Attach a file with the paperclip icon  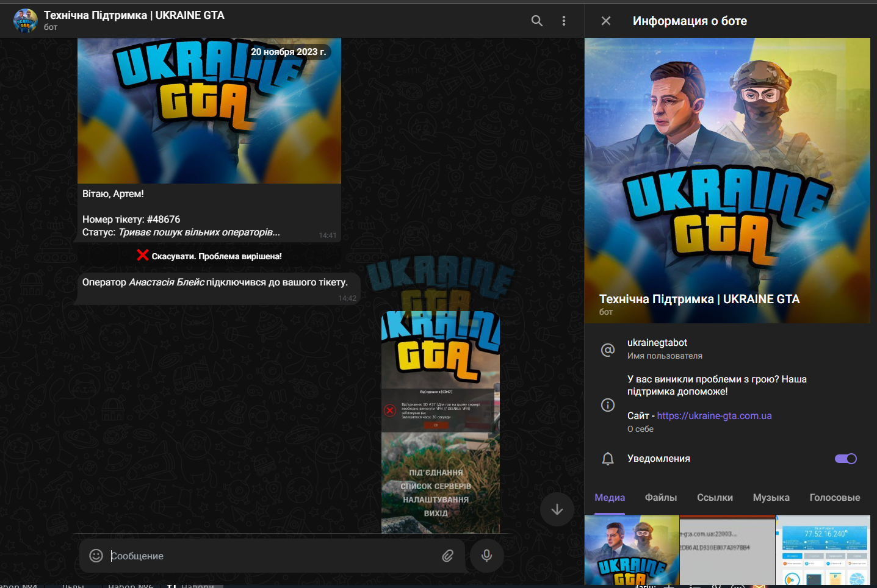click(448, 556)
